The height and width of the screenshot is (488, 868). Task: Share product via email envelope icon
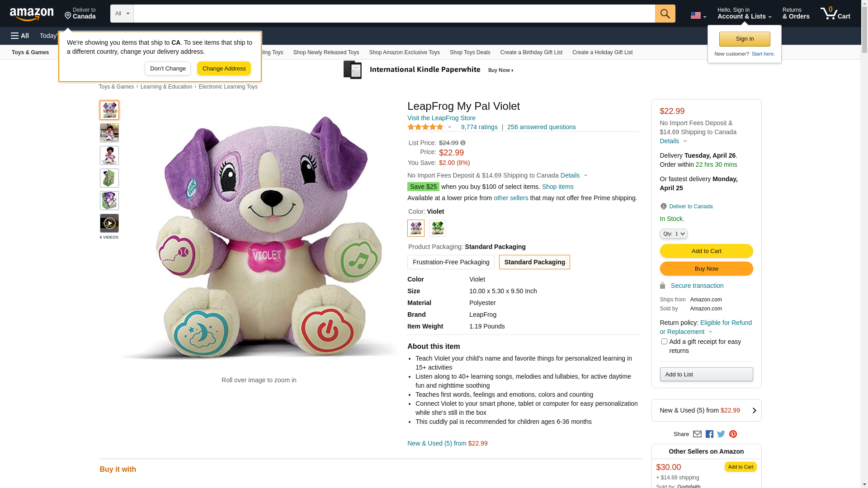(697, 434)
